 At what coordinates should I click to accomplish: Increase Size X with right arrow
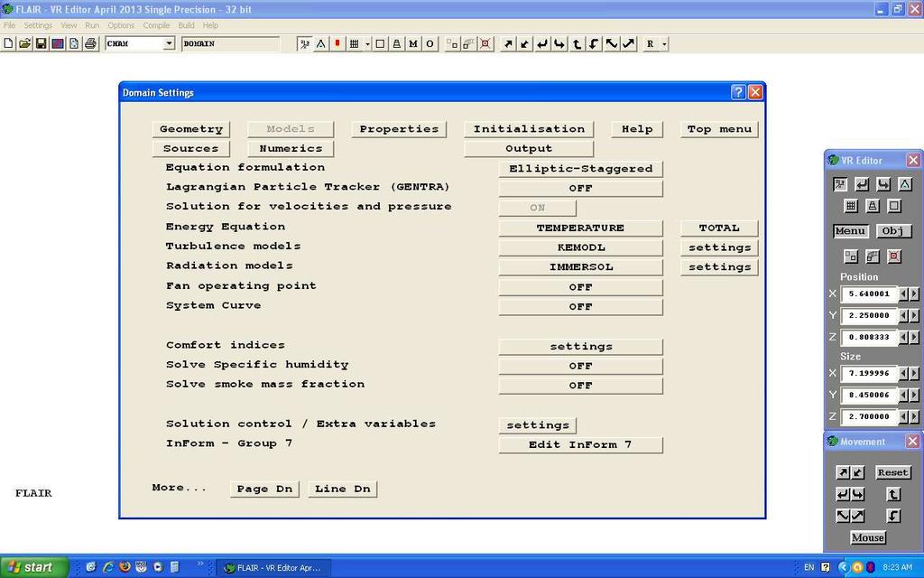coord(914,373)
